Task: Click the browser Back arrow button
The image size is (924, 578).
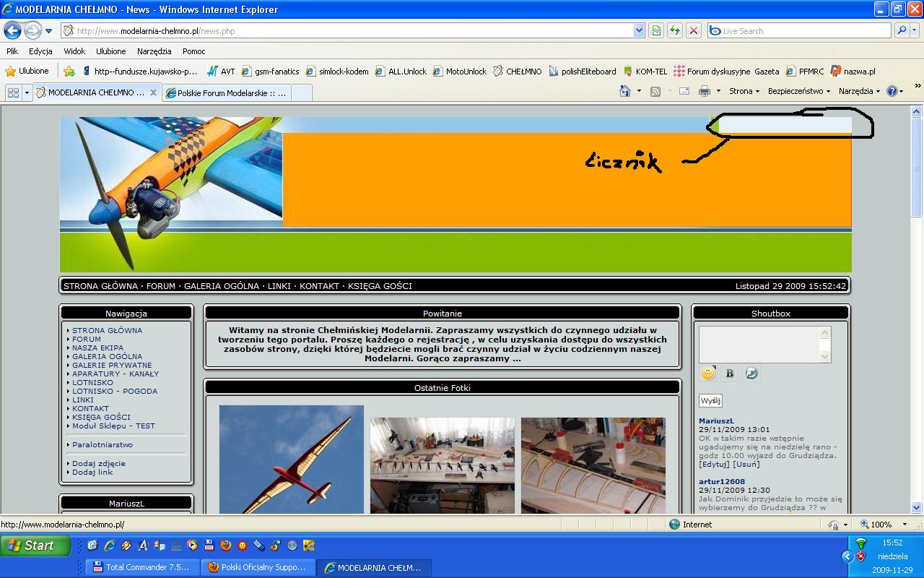Action: [x=12, y=30]
